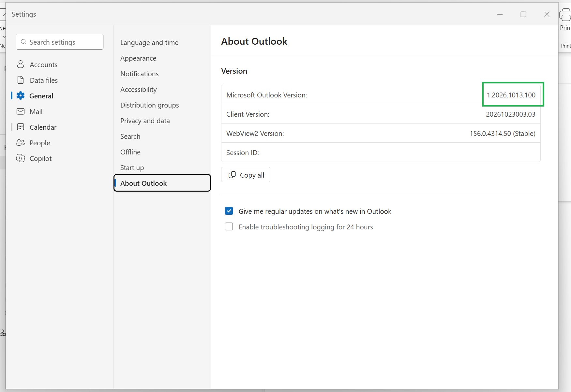Screen dimensions: 571x392
Task: Click the Mail envelope icon
Action: point(21,111)
